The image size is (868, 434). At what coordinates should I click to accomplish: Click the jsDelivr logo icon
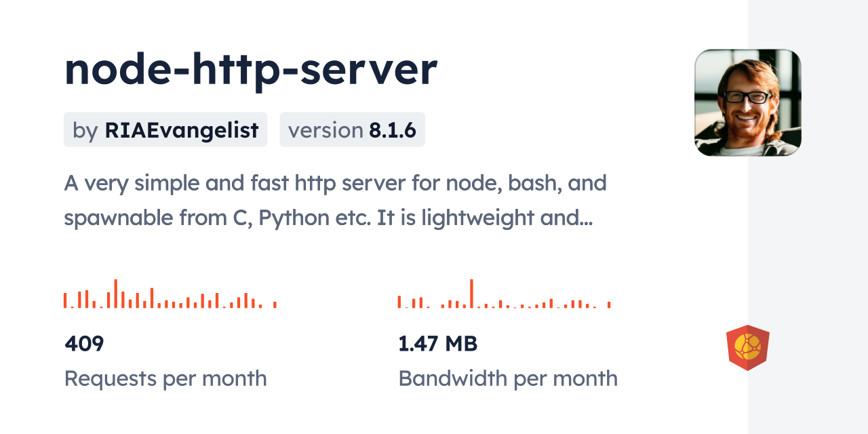click(x=747, y=348)
